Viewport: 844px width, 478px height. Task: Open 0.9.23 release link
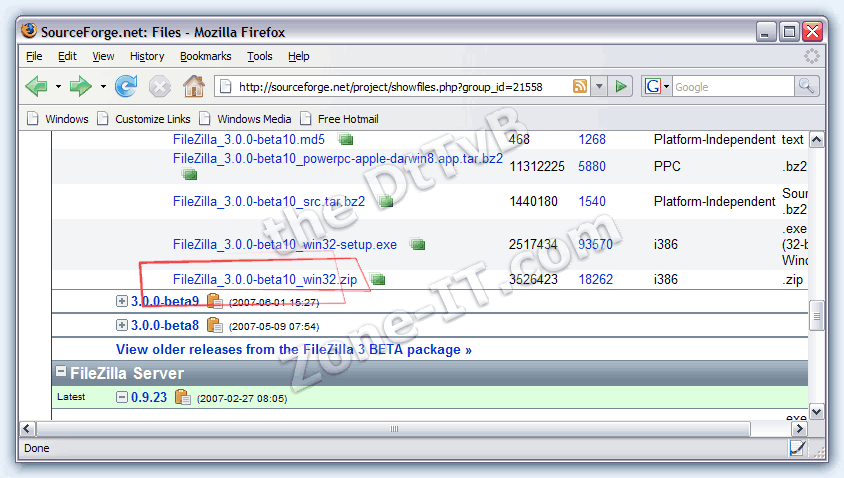(149, 397)
